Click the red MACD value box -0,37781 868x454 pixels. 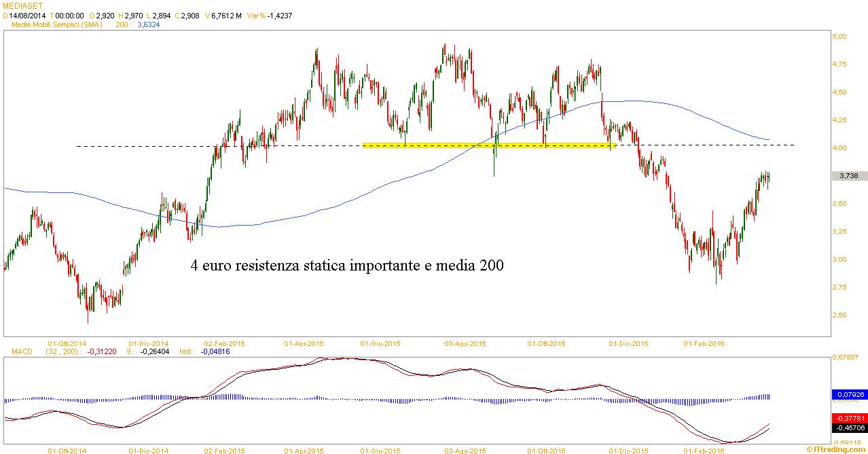point(848,419)
